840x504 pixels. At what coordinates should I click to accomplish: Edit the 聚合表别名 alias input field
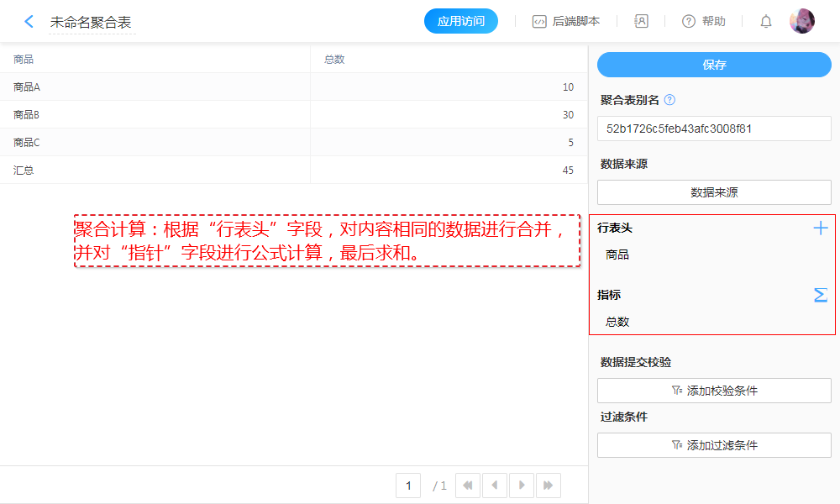(714, 129)
